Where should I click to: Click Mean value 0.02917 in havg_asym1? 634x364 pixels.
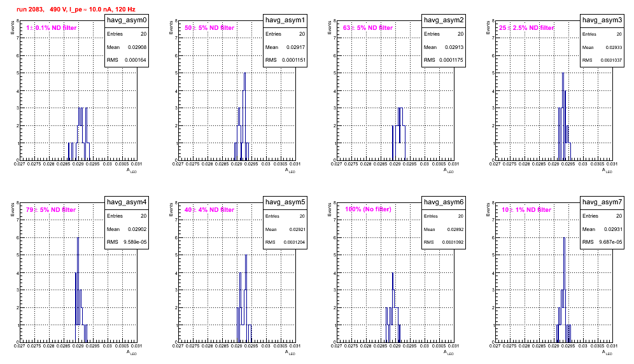(295, 47)
